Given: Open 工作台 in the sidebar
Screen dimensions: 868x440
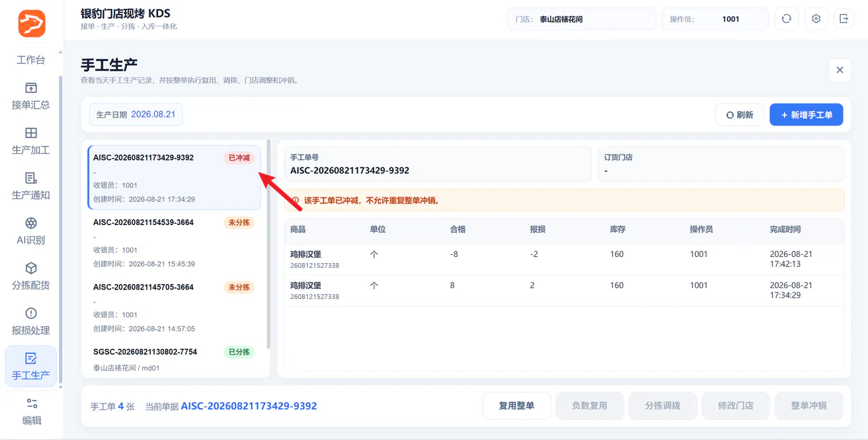Looking at the screenshot, I should coord(31,60).
